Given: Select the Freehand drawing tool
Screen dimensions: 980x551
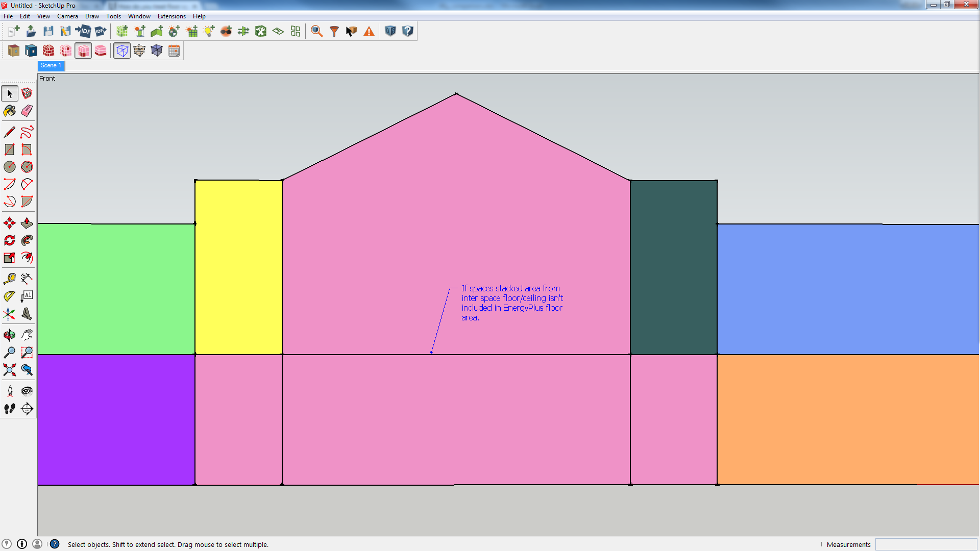Looking at the screenshot, I should 27,132.
